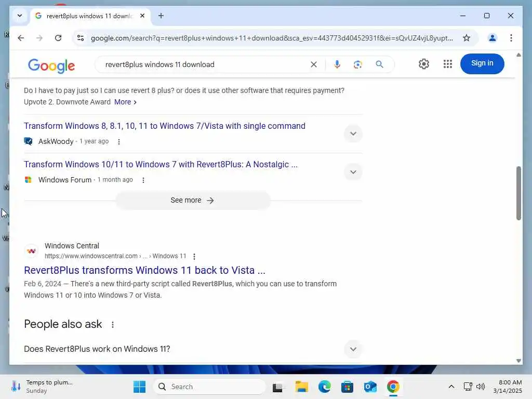
Task: Open the tab search dropdown
Action: point(20,16)
